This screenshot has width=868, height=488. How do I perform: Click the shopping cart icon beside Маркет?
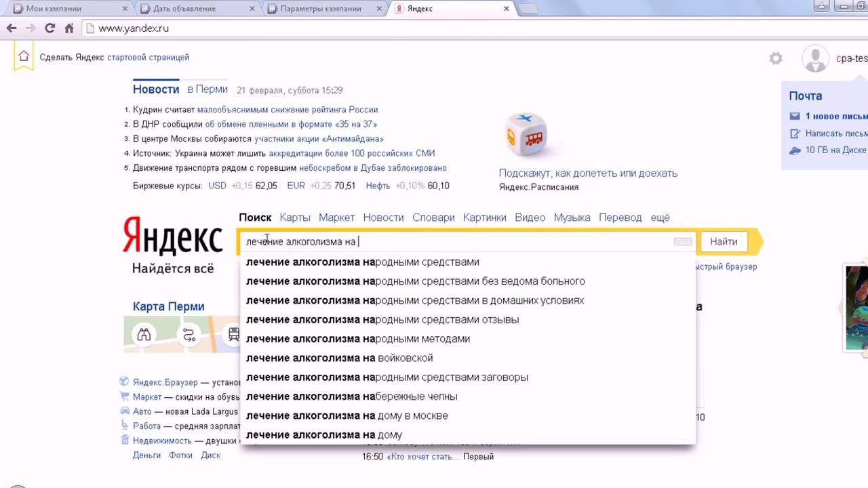124,396
